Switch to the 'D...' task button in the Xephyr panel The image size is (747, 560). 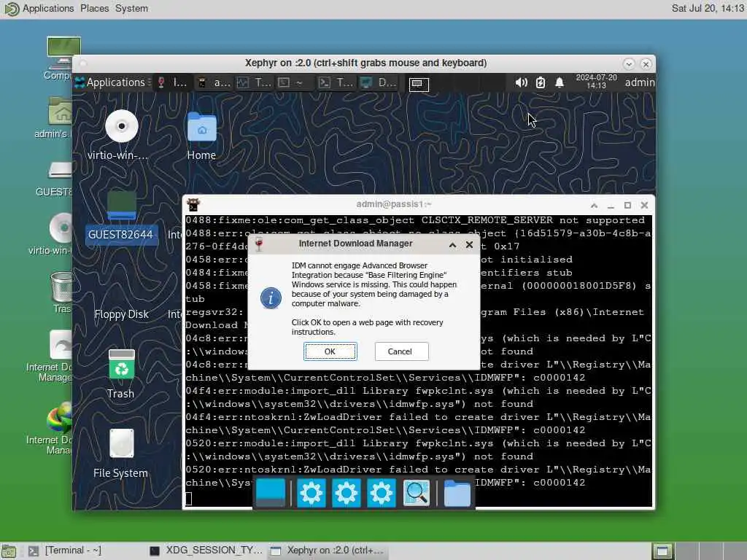coord(378,83)
